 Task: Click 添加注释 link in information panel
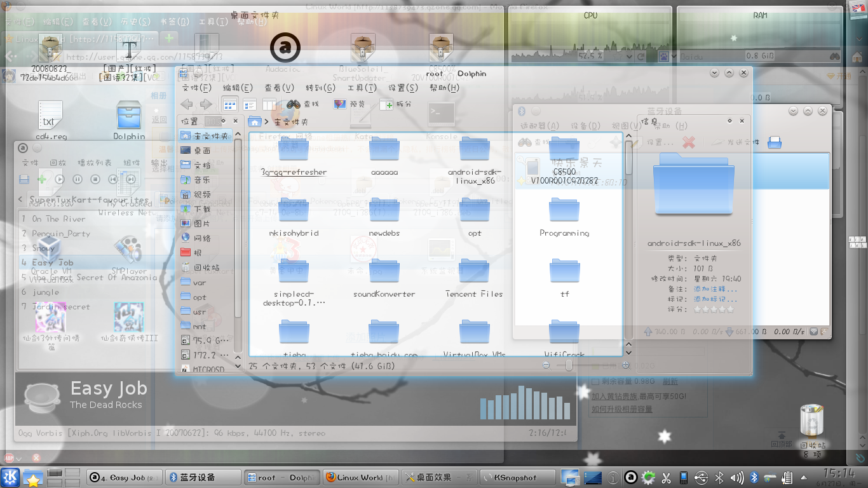coord(715,288)
